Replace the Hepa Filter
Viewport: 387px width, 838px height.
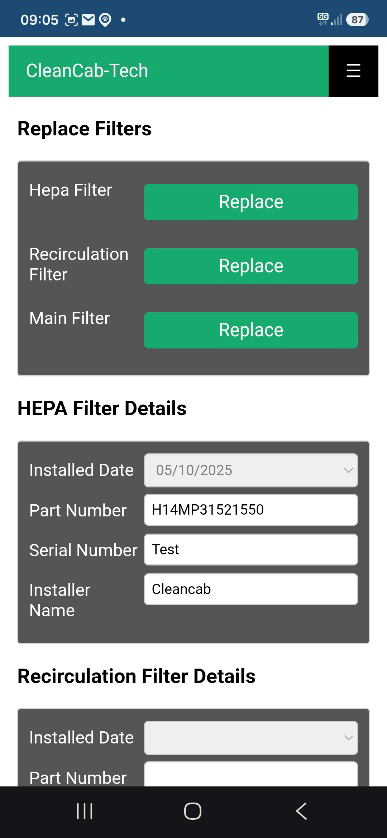tap(251, 202)
